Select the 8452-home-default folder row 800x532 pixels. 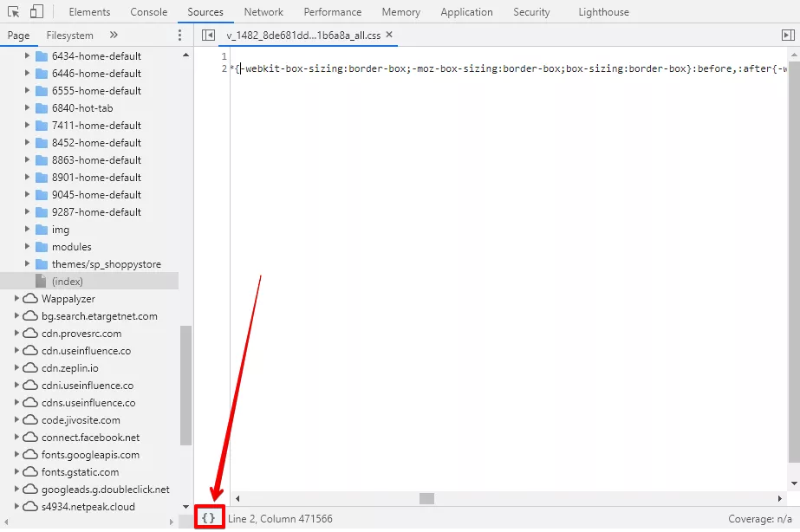tap(89, 143)
